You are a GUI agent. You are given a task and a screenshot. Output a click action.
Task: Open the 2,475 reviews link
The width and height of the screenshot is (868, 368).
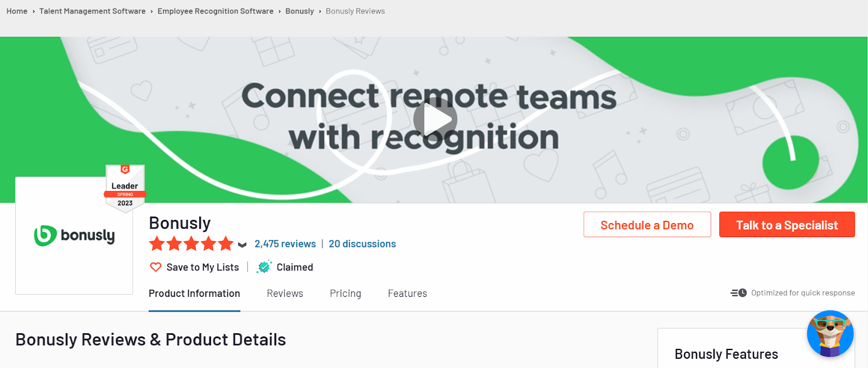pos(285,244)
